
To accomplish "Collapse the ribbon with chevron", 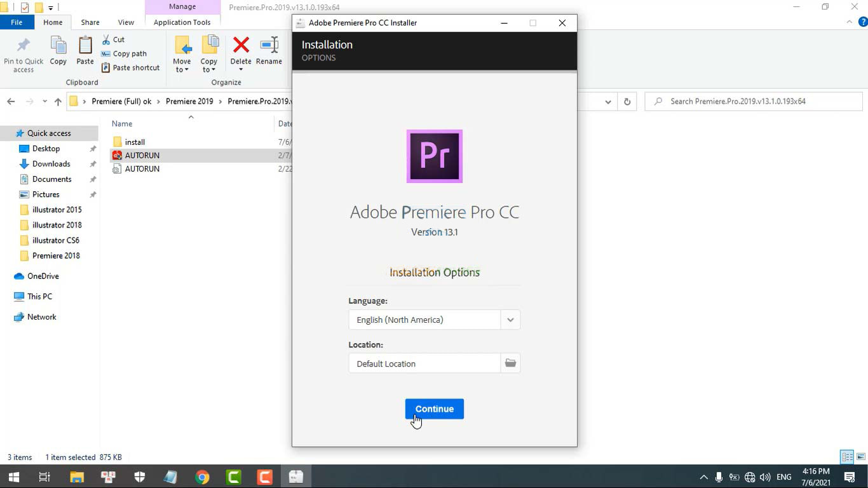I will click(850, 22).
